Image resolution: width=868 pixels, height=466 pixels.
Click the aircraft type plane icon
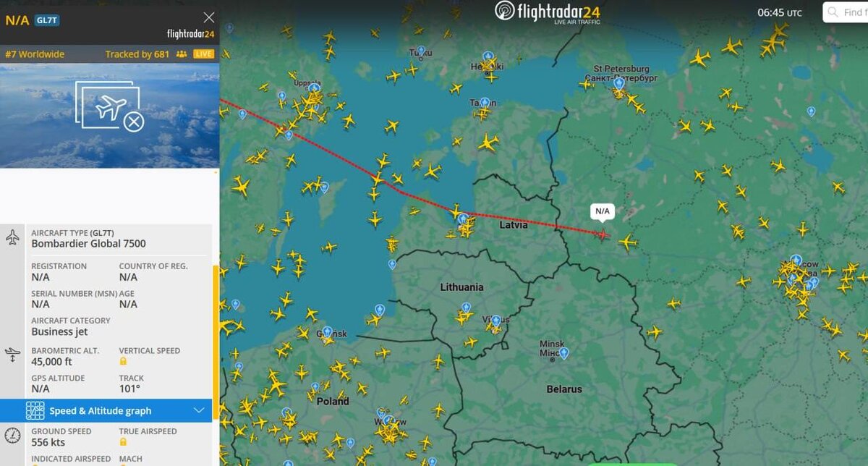click(x=12, y=237)
